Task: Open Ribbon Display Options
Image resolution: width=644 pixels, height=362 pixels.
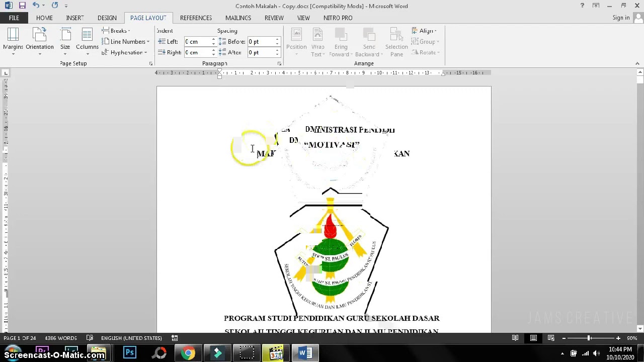Action: tap(596, 6)
